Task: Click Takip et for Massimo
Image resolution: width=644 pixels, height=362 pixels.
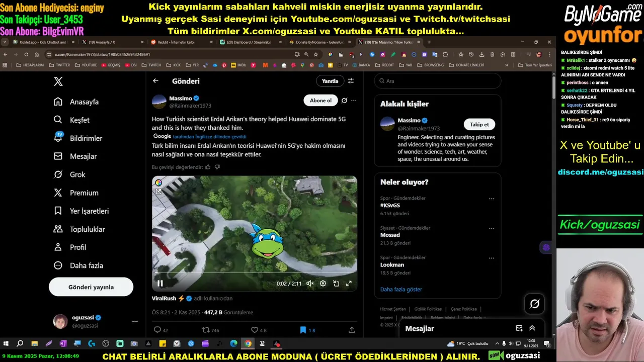Action: click(479, 125)
